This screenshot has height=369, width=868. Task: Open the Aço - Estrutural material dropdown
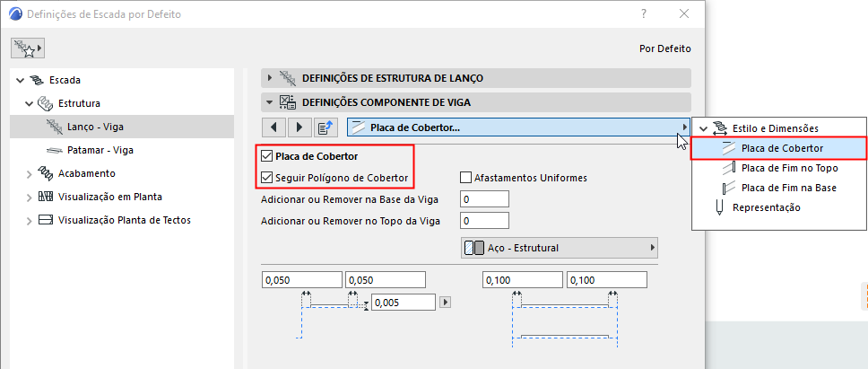(558, 248)
